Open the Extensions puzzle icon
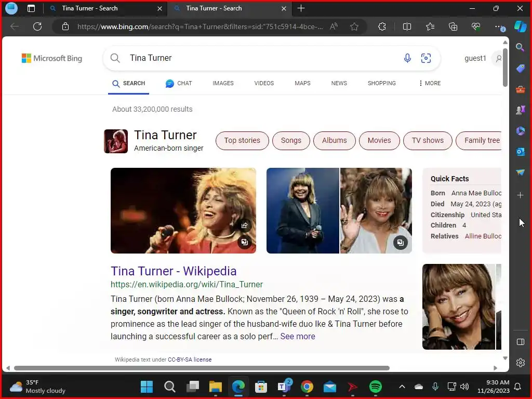 click(382, 26)
